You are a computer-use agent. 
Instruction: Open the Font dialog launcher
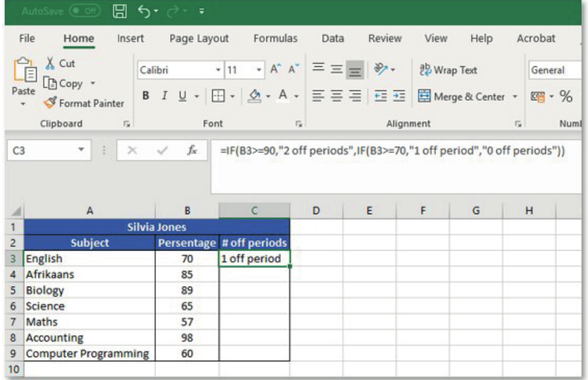(x=299, y=124)
